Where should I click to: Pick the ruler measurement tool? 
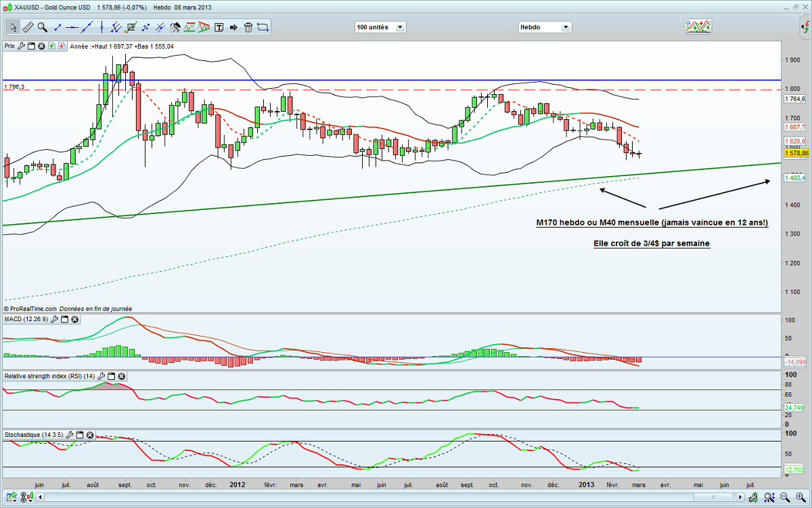pos(28,27)
